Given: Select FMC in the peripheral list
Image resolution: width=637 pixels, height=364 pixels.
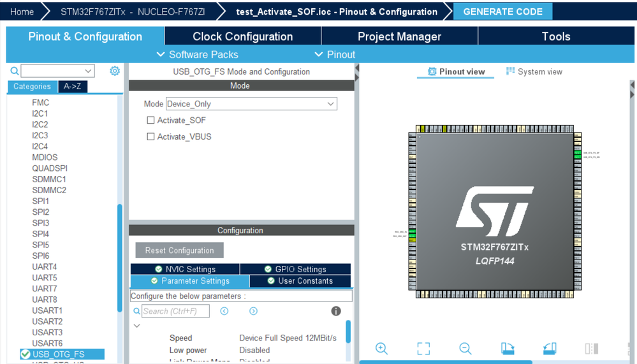Looking at the screenshot, I should point(41,103).
